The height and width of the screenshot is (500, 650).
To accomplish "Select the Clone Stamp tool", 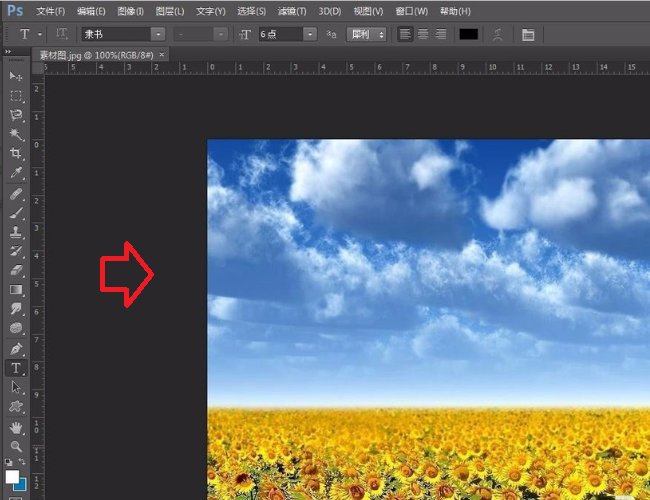I will coord(16,231).
